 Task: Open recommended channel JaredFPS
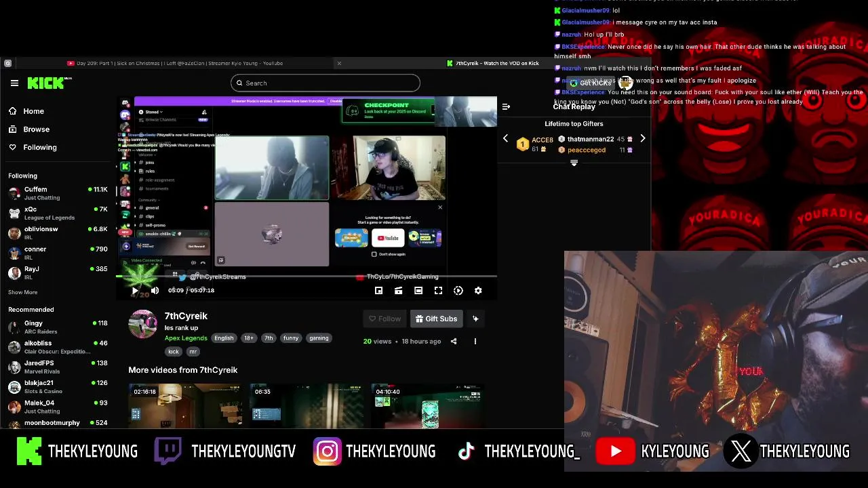pyautogui.click(x=58, y=367)
